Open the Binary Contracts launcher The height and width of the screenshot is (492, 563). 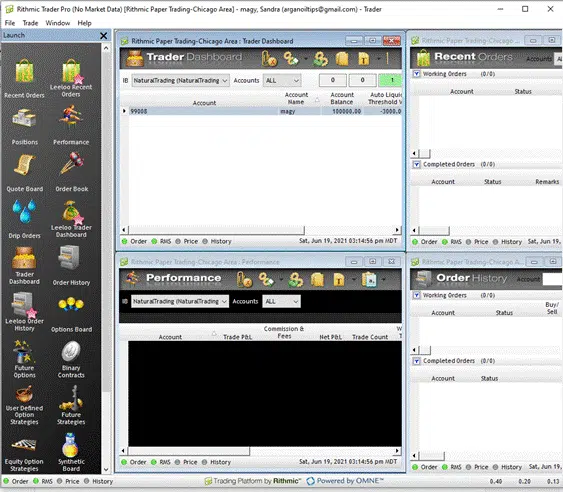[71, 359]
